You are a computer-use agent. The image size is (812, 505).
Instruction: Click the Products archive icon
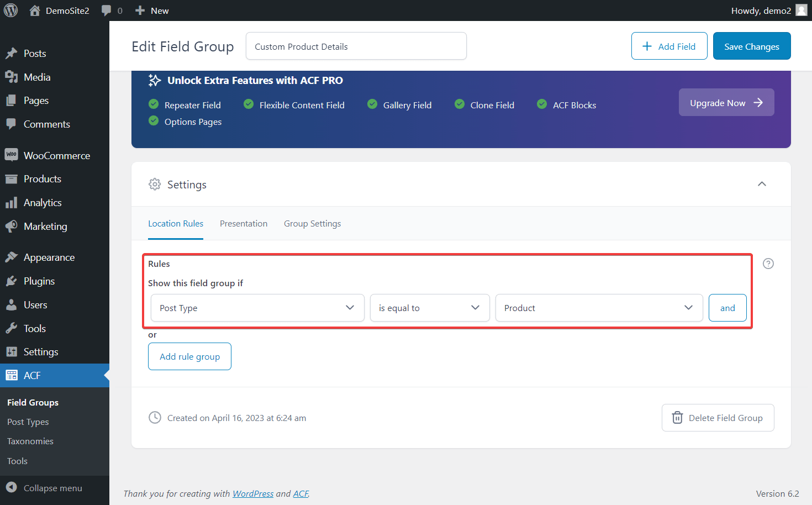click(12, 179)
